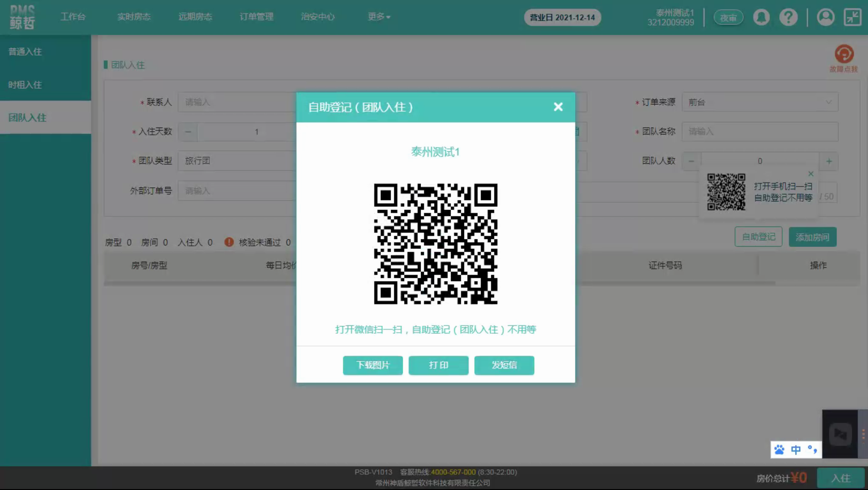868x490 pixels.
Task: Open the 工作台 menu item
Action: 73,17
